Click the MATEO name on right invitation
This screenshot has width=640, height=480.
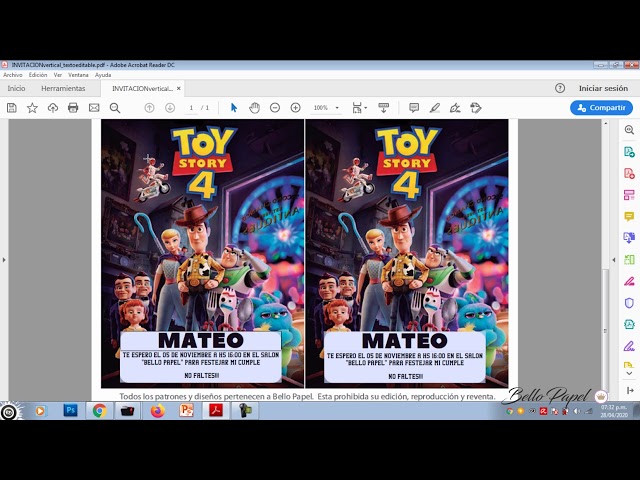point(404,341)
